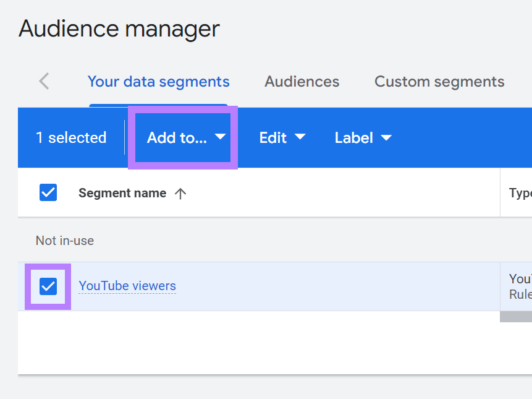The height and width of the screenshot is (399, 532).
Task: Switch to the Audiences tab
Action: (302, 81)
